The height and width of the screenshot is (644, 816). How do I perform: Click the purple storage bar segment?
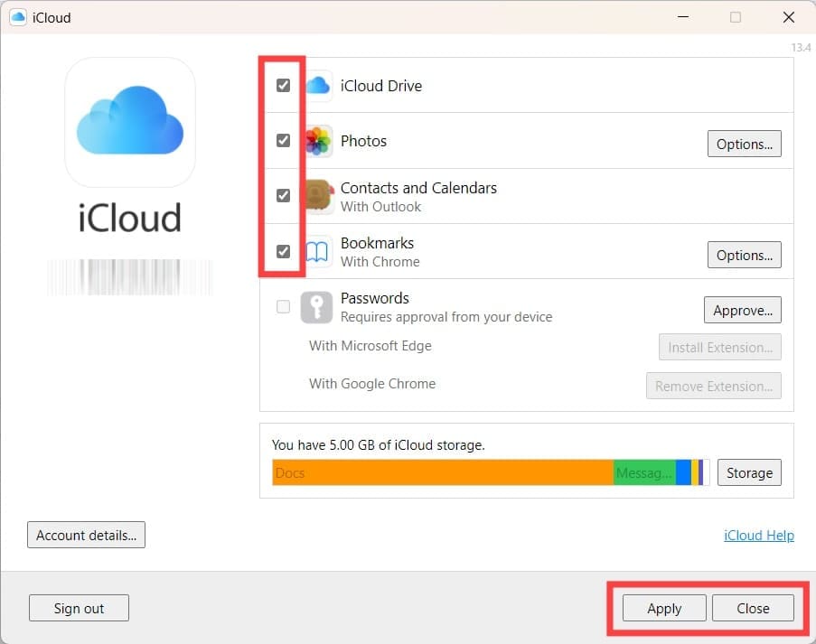coord(700,472)
